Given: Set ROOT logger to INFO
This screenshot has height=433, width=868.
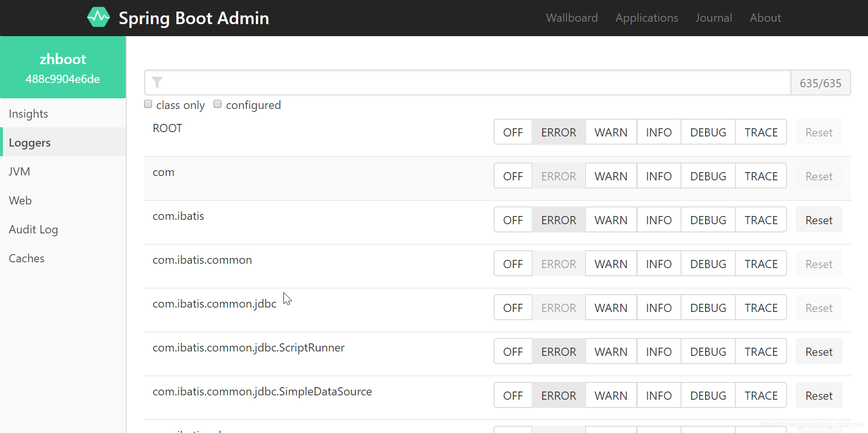Looking at the screenshot, I should click(x=659, y=132).
